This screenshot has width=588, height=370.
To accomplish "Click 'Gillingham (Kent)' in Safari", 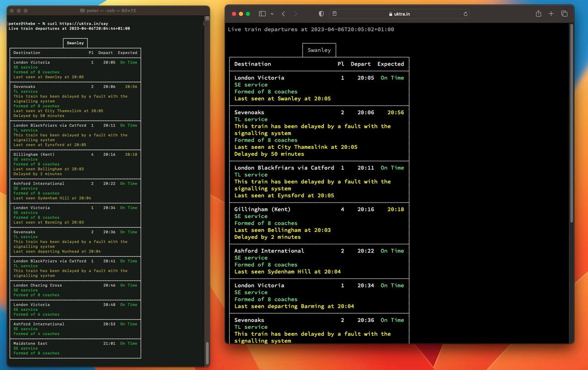I will click(262, 209).
